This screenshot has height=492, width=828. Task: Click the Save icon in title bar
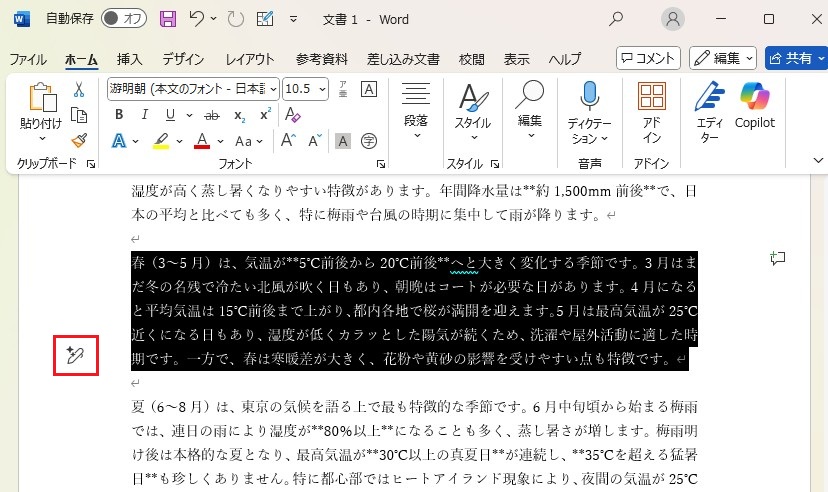pyautogui.click(x=168, y=19)
